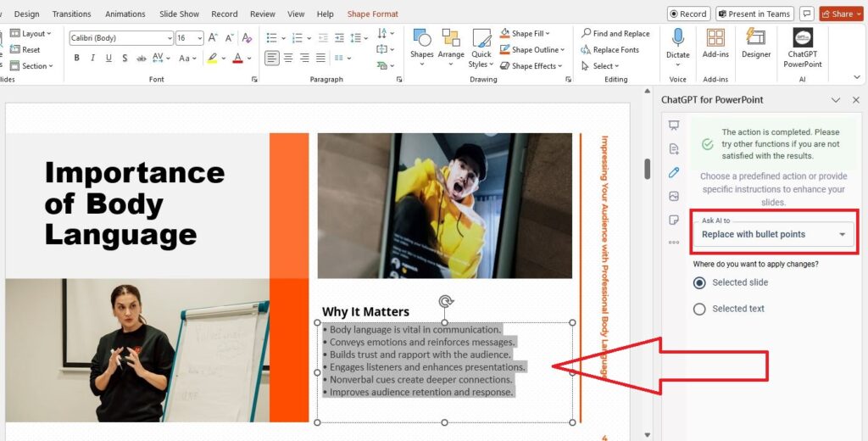
Task: Apply strikethrough formatting
Action: pyautogui.click(x=142, y=58)
